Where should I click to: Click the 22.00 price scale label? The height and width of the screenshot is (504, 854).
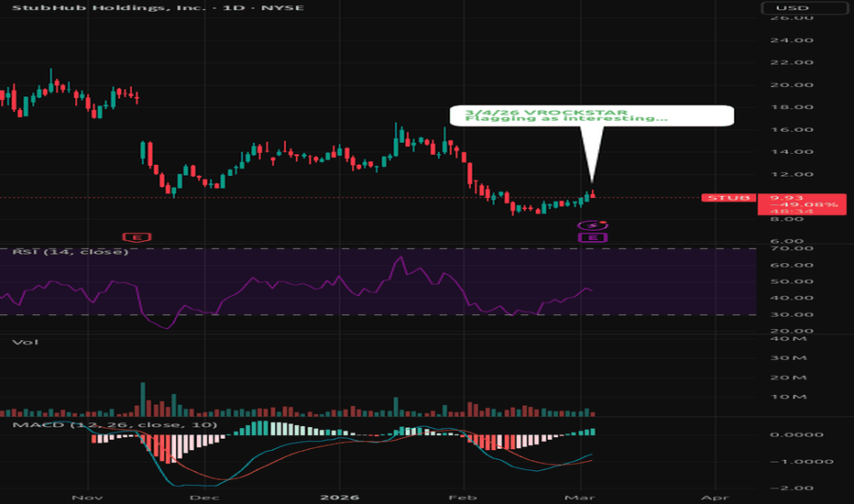click(792, 62)
